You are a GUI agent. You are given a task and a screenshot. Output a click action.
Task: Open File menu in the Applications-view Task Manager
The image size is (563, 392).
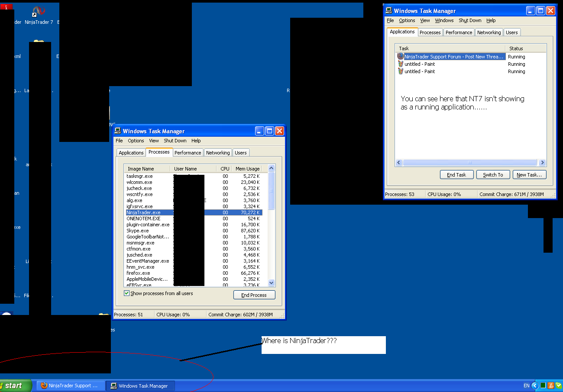tap(390, 20)
